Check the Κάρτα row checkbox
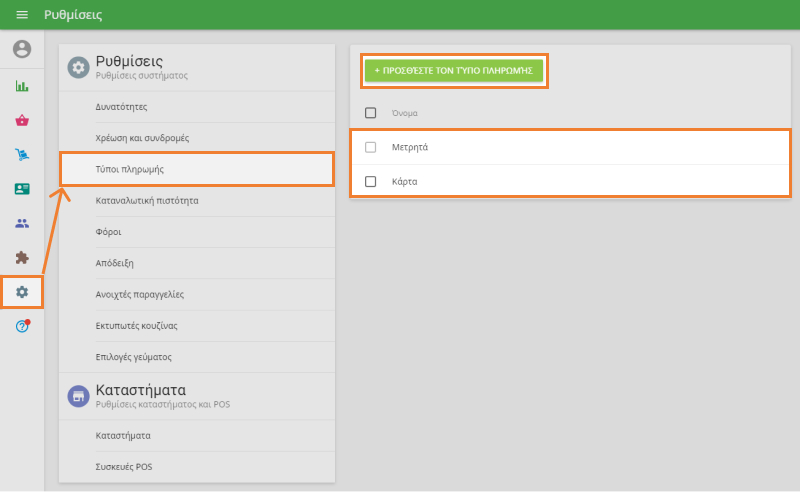The image size is (800, 492). coord(371,182)
